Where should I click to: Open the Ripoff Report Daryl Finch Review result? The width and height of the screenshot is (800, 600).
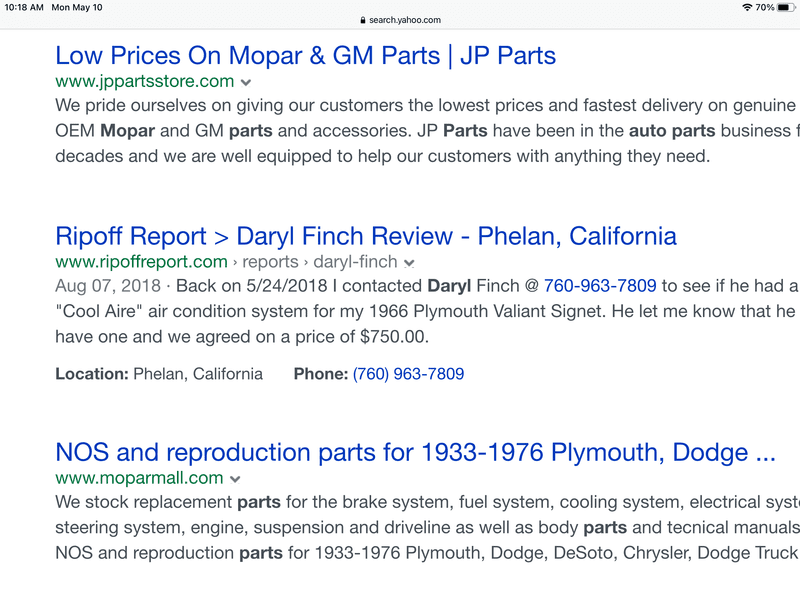(x=366, y=236)
